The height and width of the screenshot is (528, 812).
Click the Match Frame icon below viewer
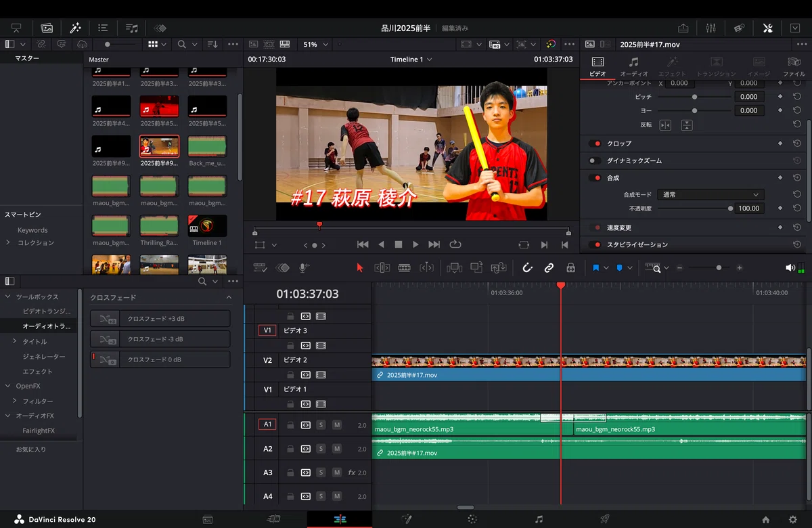(x=524, y=244)
